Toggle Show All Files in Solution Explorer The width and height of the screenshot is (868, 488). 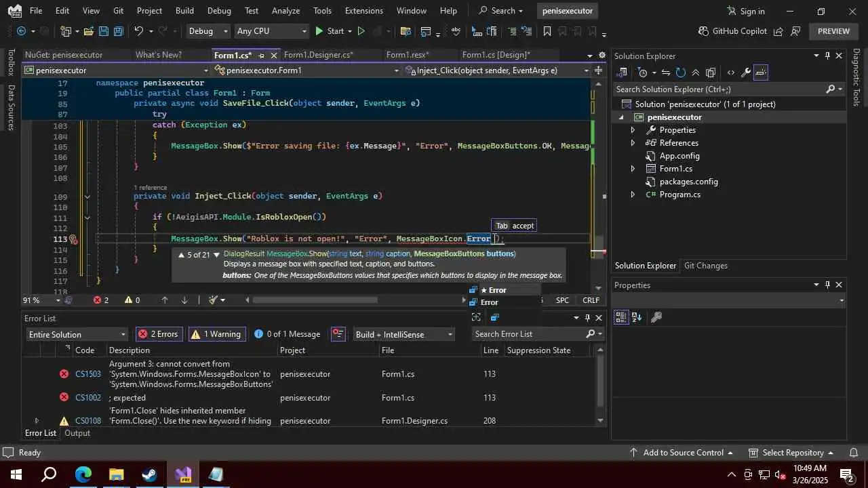711,73
